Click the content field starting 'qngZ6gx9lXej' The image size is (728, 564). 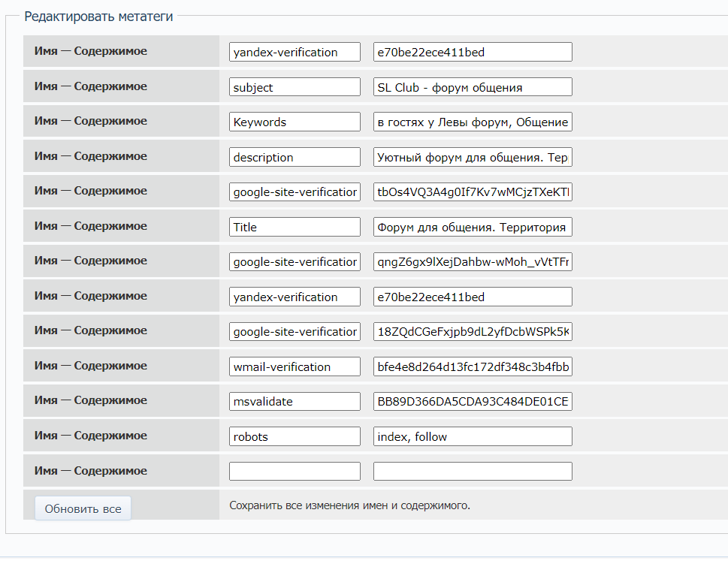point(473,262)
